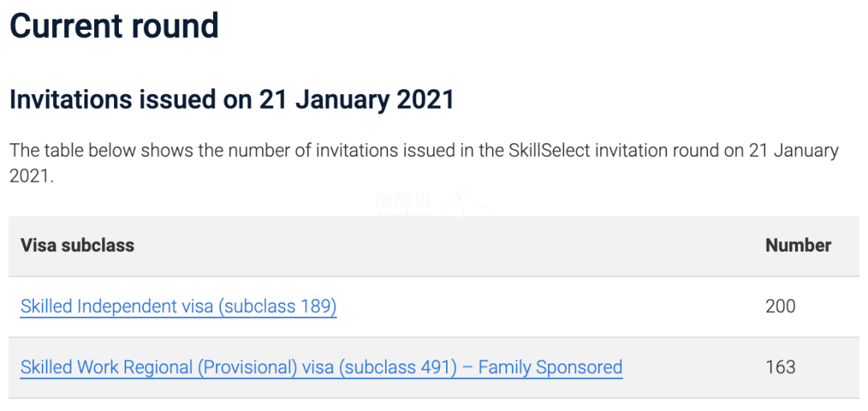Click the faint bird watermark icon
868x411 pixels.
pos(465,206)
